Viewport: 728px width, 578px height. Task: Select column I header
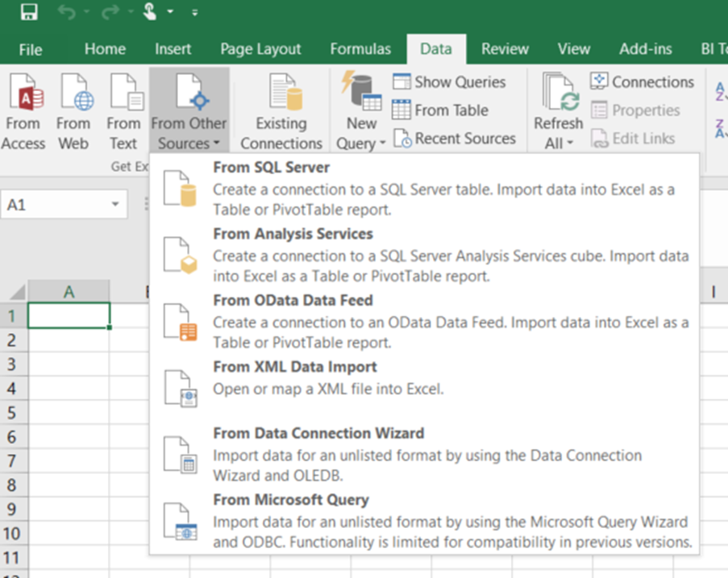tap(713, 292)
